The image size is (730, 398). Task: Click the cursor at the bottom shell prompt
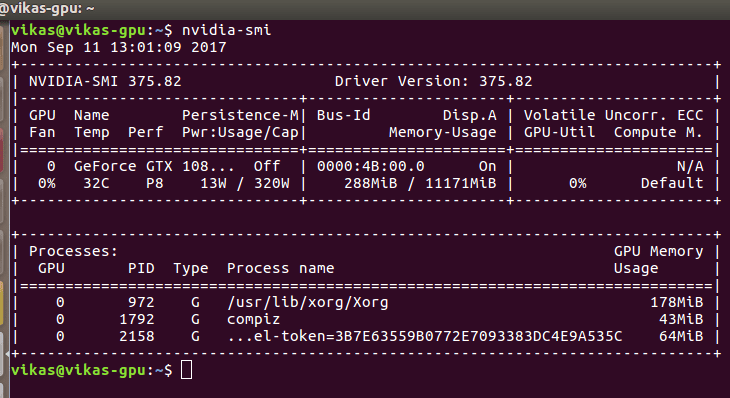186,370
